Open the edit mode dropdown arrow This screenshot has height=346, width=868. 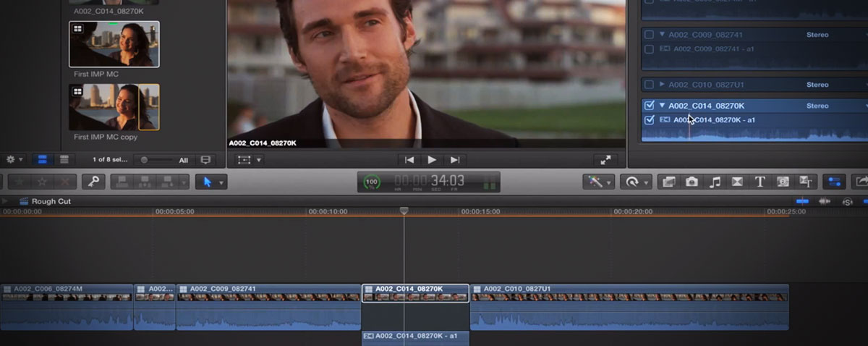[x=184, y=182]
